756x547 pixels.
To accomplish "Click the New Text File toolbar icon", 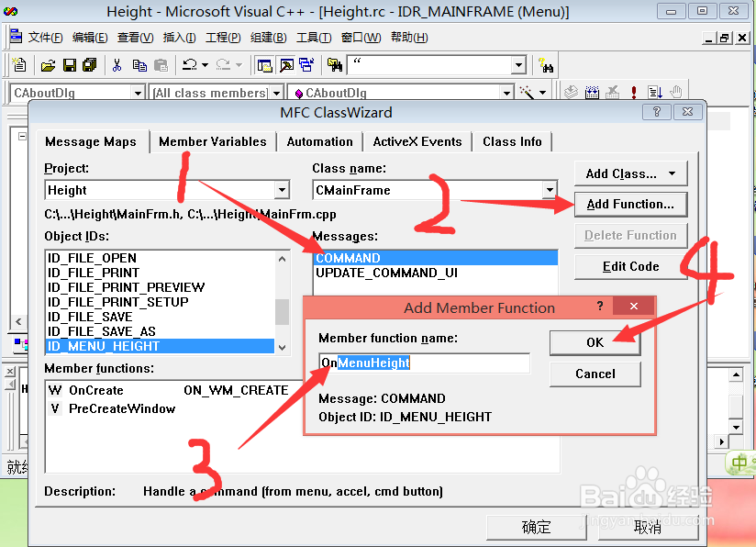I will [x=19, y=64].
